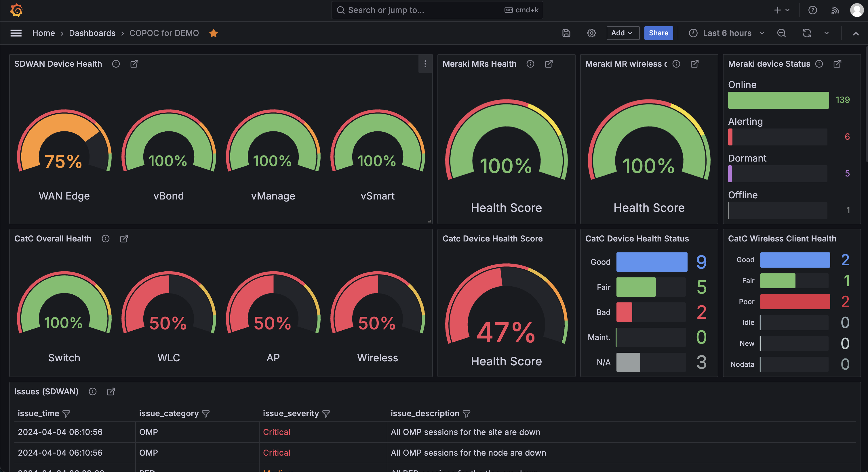Viewport: 868px width, 472px height.
Task: Open the Add dropdown
Action: tap(622, 33)
